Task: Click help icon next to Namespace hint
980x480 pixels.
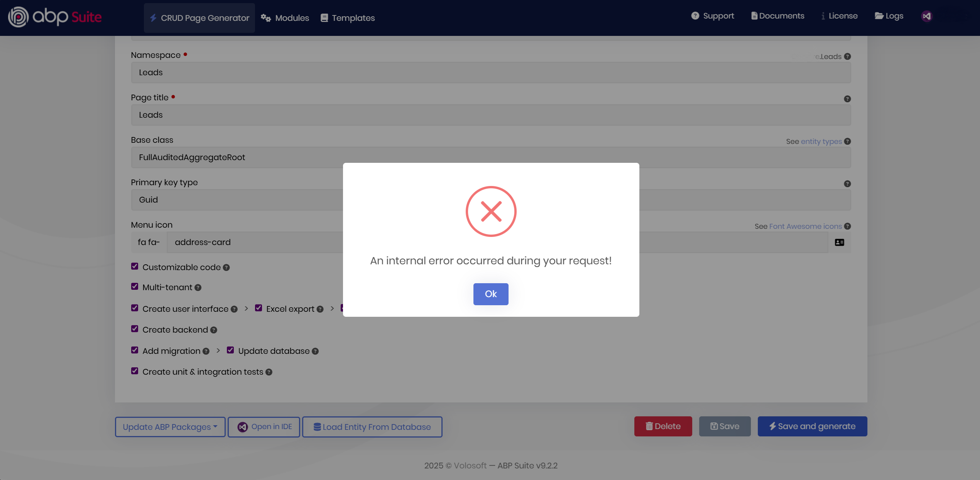Action: pos(847,57)
